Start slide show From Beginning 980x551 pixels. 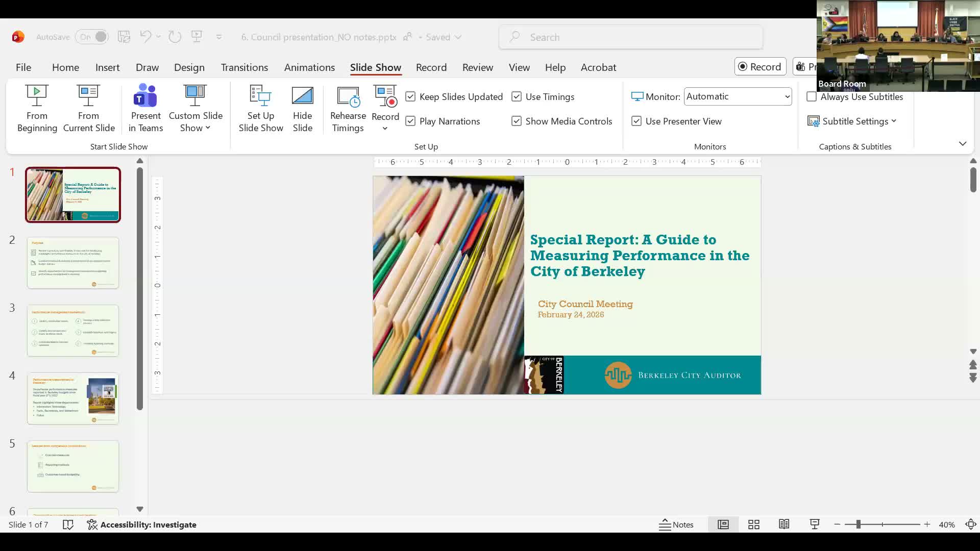(37, 108)
